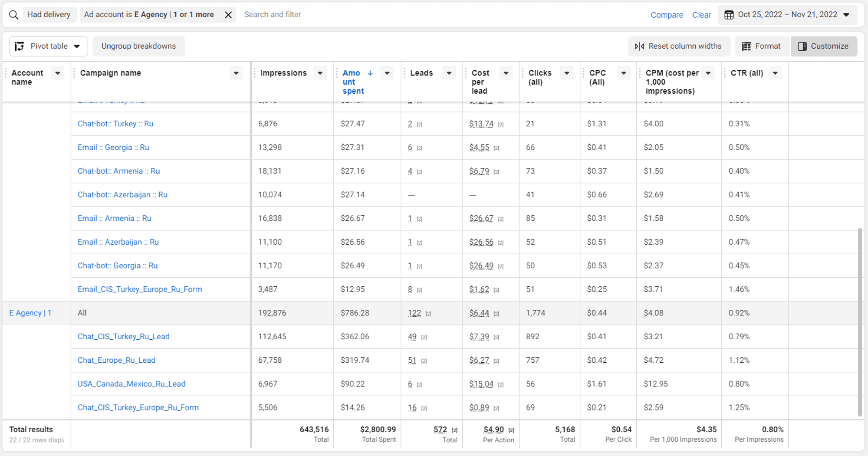Click Compare link
This screenshot has width=868, height=456.
[x=667, y=15]
